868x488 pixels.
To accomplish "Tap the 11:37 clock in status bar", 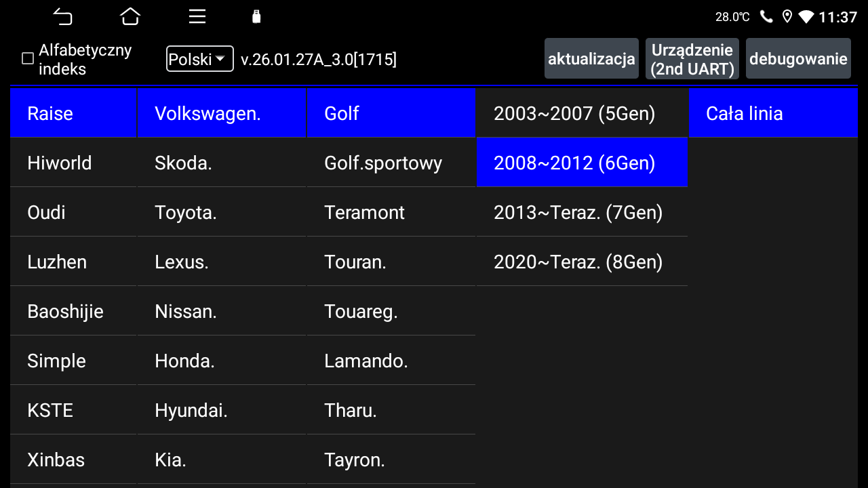I will (x=838, y=17).
